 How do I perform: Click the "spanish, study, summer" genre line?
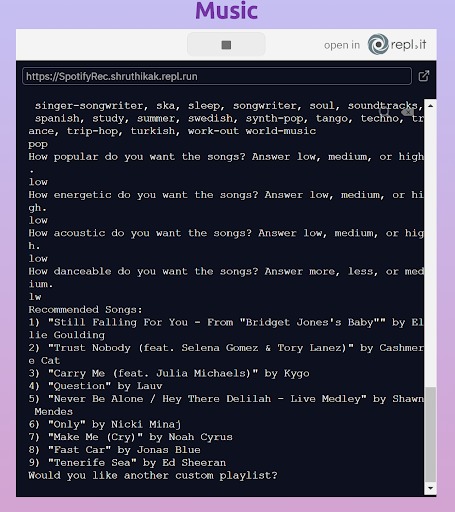point(229,118)
